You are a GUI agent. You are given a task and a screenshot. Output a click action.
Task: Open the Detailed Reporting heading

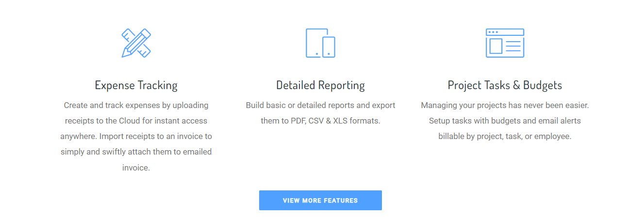coord(320,86)
